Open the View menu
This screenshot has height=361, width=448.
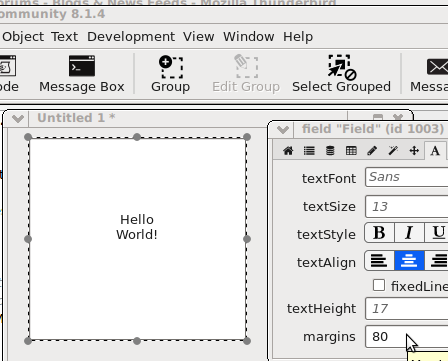199,37
